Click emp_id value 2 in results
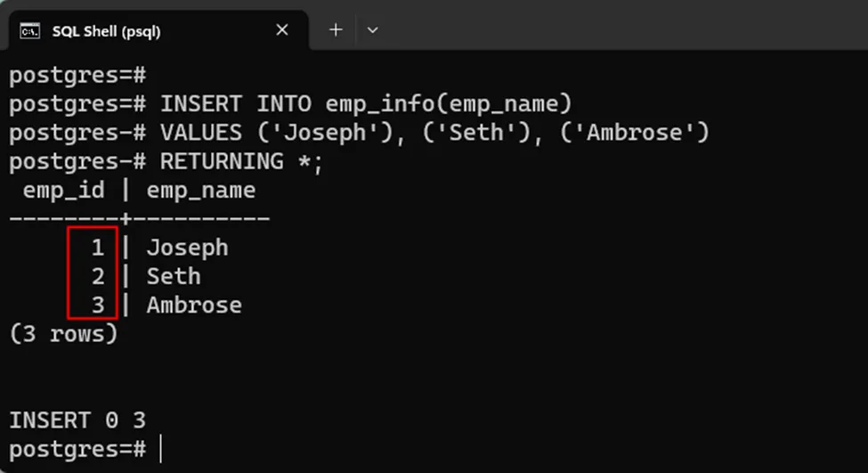This screenshot has width=868, height=473. click(98, 276)
